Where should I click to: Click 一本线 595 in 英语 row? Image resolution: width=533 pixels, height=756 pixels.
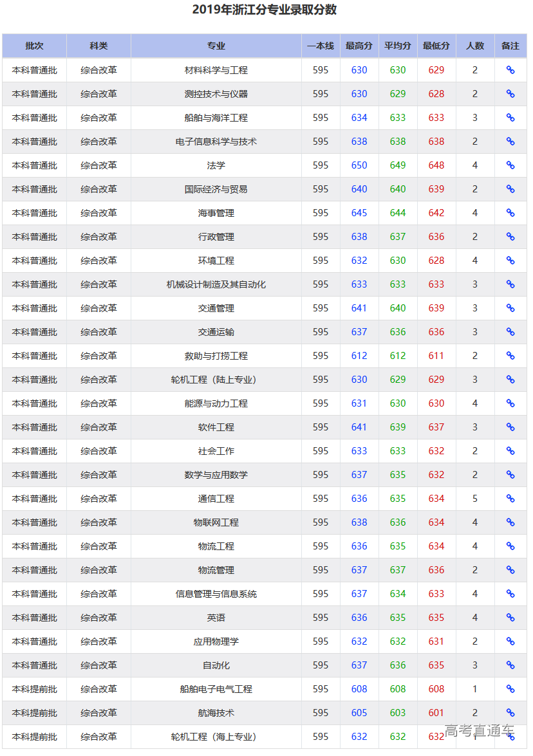pyautogui.click(x=321, y=618)
